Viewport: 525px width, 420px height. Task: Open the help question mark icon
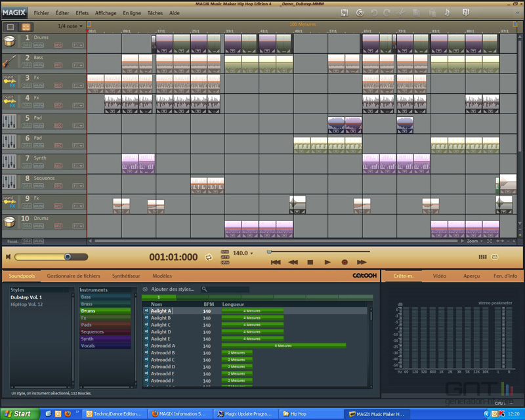(x=465, y=13)
